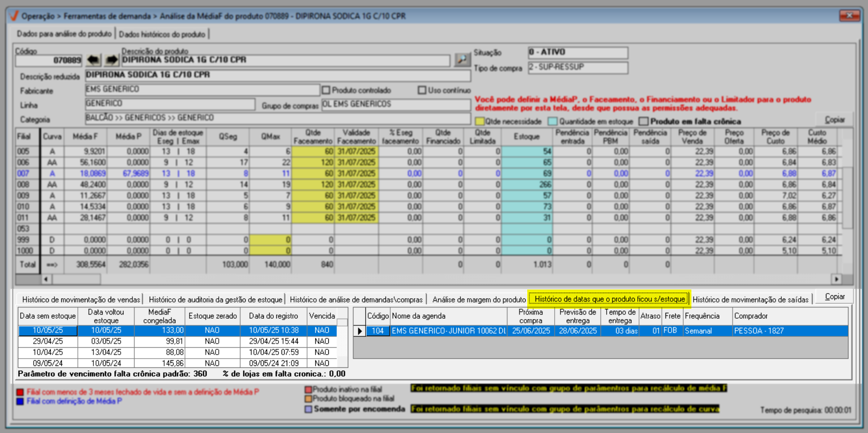Click the red legend square for young filial
This screenshot has height=433, width=868.
(x=20, y=392)
